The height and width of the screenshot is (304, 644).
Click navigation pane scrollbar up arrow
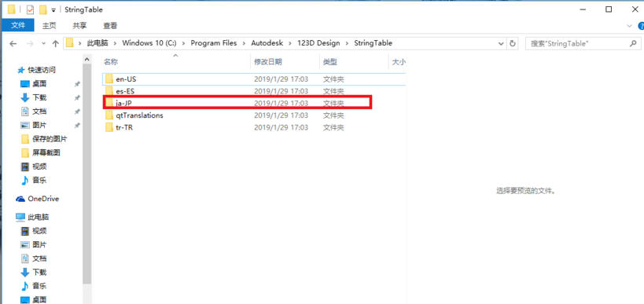(86, 60)
